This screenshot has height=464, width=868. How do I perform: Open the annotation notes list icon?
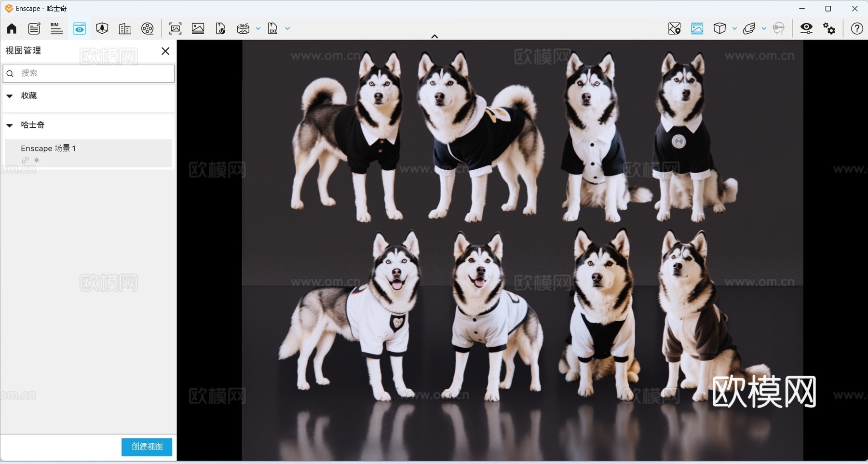[34, 28]
